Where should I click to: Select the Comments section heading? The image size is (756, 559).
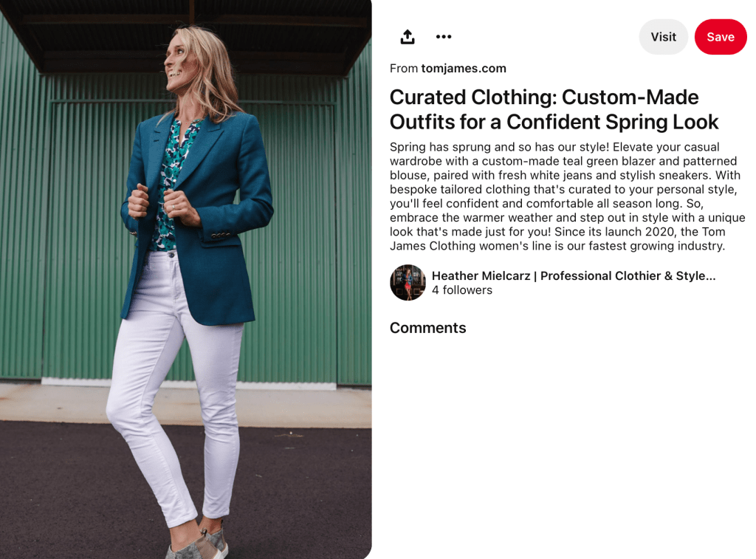click(427, 328)
